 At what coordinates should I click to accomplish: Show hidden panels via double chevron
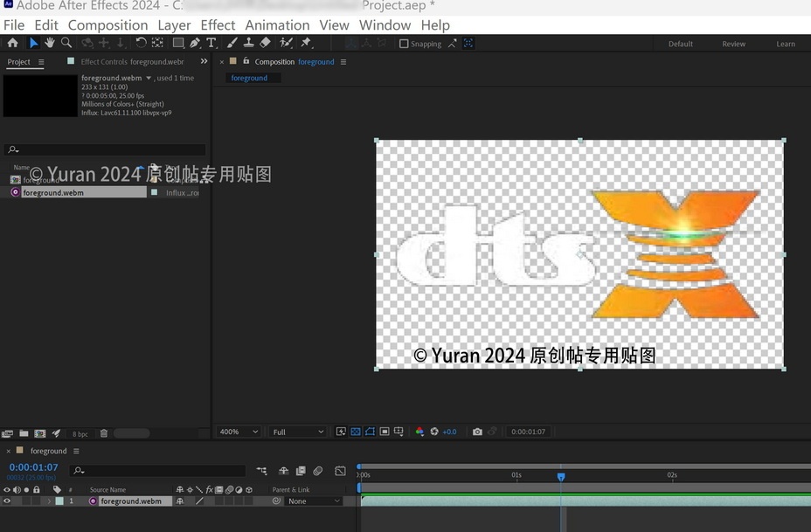click(x=204, y=61)
